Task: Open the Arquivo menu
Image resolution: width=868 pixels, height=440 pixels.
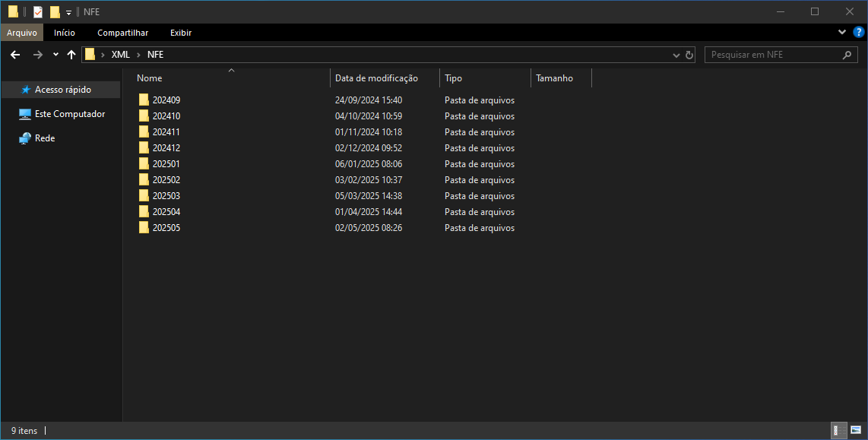Action: [x=22, y=33]
